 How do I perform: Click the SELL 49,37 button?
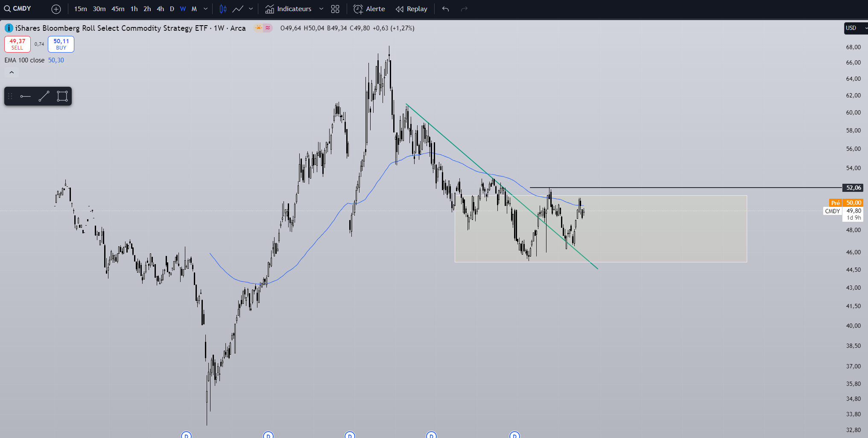18,44
